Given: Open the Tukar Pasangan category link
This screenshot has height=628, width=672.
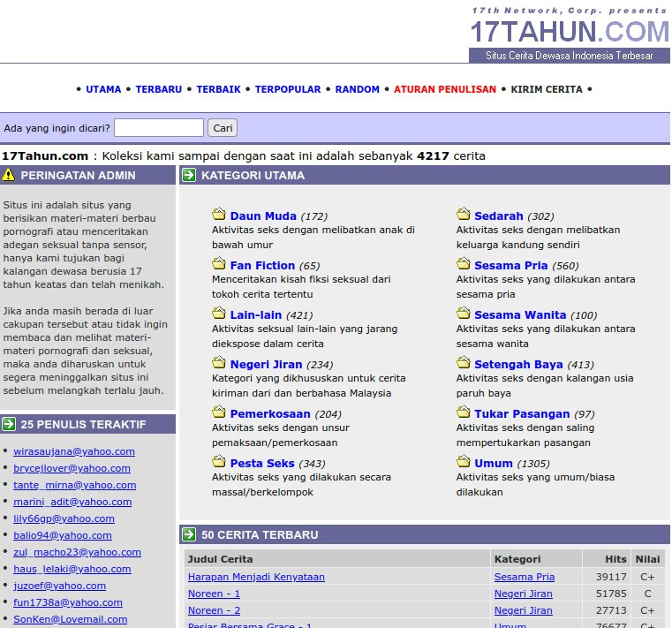Looking at the screenshot, I should pyautogui.click(x=522, y=413).
